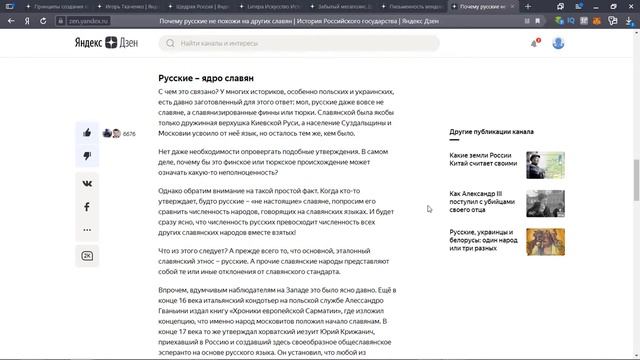Open the notifications bell icon
This screenshot has width=640, height=360.
pos(535,43)
